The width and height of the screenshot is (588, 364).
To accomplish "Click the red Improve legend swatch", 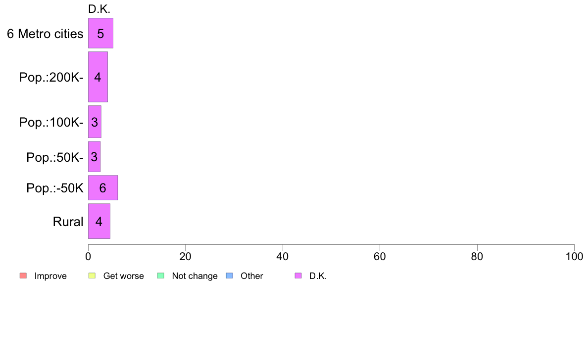I will pyautogui.click(x=23, y=275).
